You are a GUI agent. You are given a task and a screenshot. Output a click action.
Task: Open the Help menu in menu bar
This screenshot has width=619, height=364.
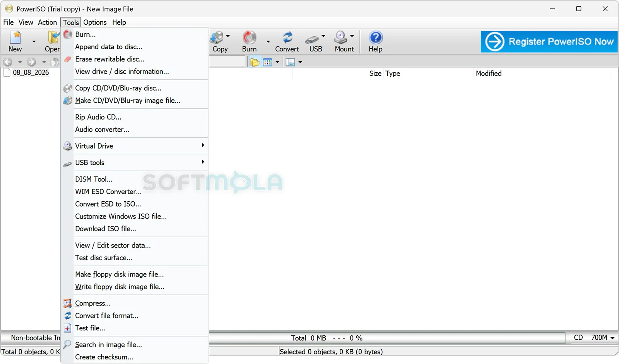coord(119,22)
